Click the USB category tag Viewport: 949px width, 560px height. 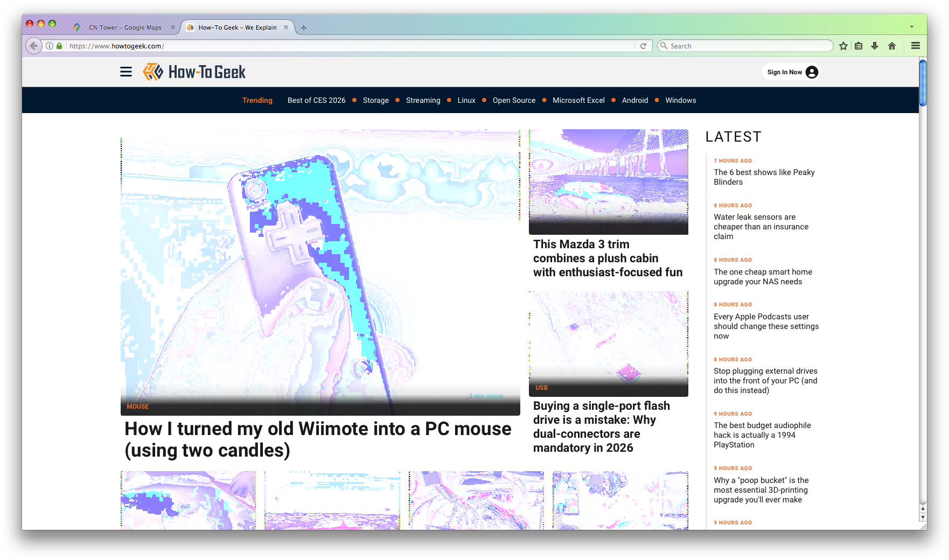[542, 388]
